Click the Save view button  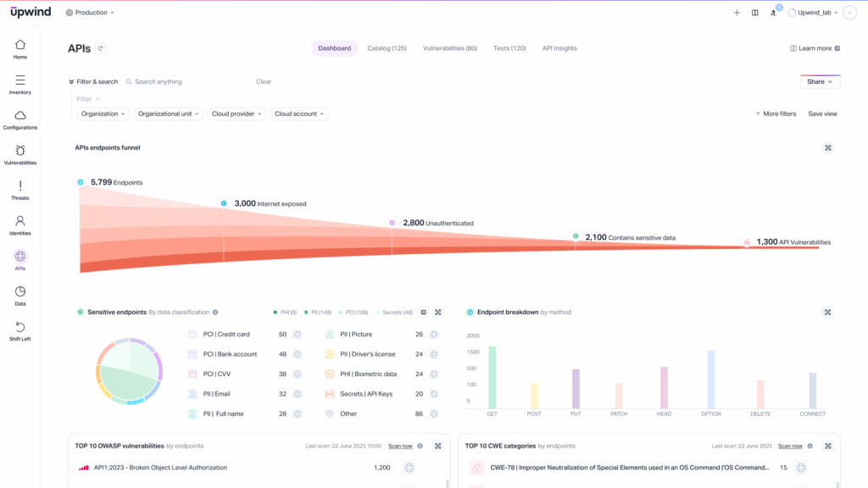click(822, 114)
